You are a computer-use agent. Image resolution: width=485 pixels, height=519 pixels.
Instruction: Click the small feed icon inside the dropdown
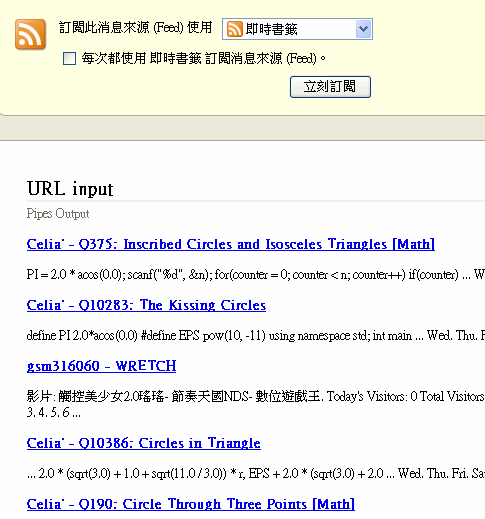click(x=234, y=29)
